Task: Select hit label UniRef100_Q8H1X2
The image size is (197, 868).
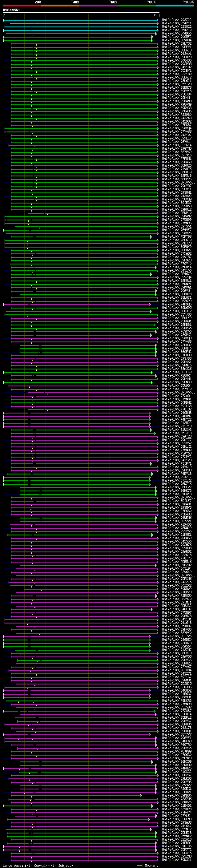Action: coord(177,446)
